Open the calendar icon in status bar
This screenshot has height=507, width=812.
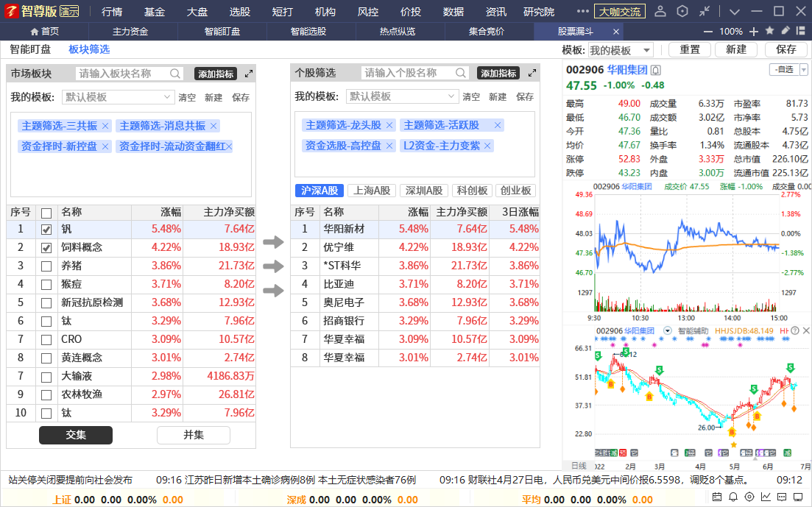click(717, 497)
